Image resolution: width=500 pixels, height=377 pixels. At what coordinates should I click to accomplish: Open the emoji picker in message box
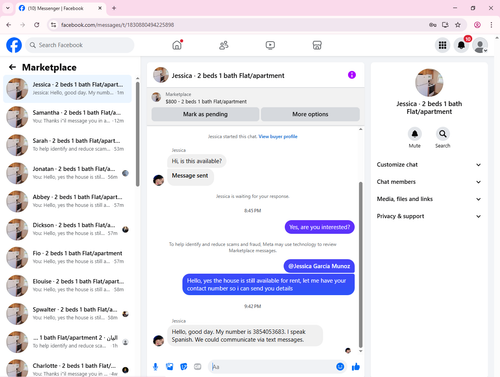pos(340,367)
